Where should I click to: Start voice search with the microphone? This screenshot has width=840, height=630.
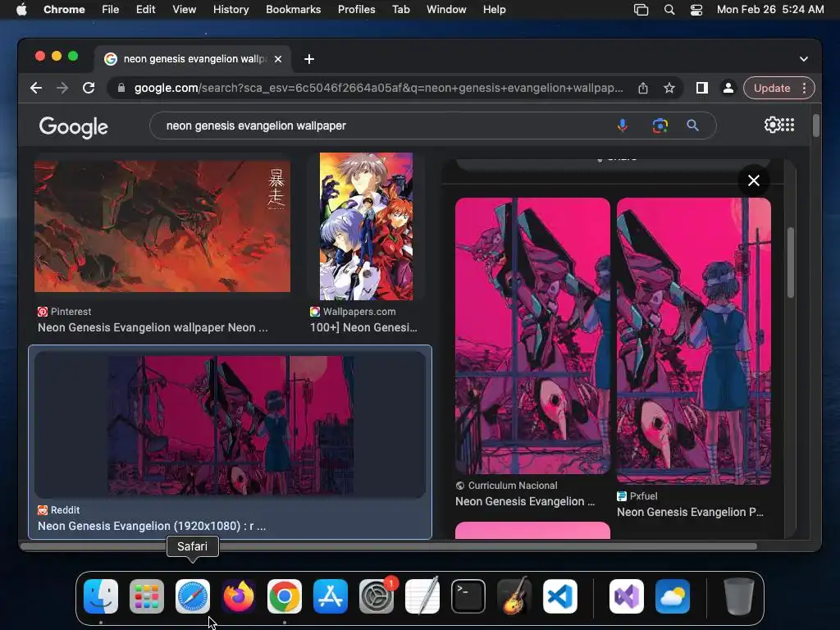(x=622, y=126)
